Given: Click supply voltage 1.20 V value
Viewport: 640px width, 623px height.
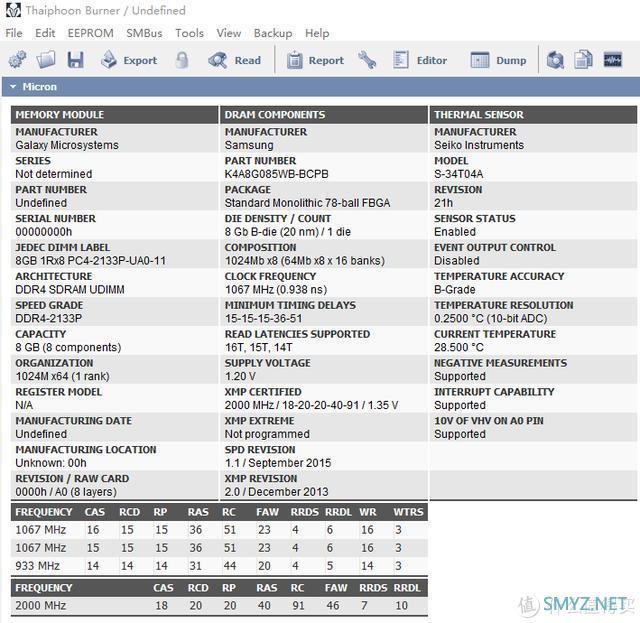Looking at the screenshot, I should coord(240,376).
